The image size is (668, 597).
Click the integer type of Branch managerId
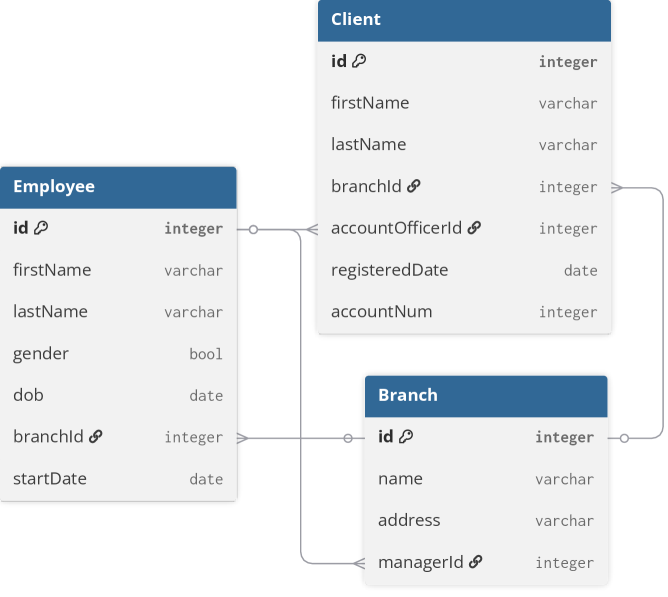564,563
